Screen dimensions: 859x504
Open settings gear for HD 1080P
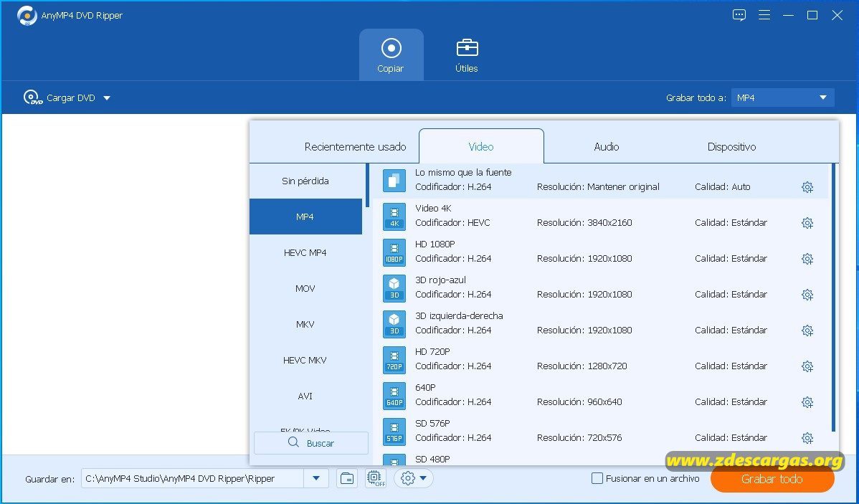pyautogui.click(x=807, y=259)
